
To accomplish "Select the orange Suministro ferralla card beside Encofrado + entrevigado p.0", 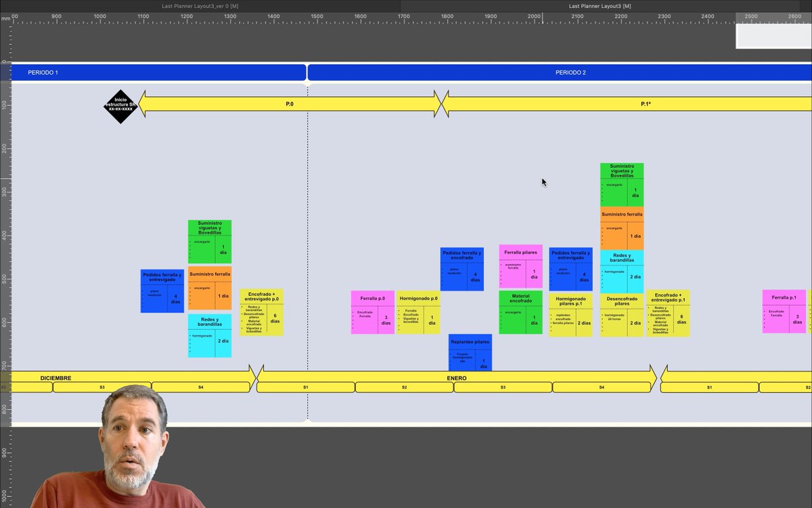I will point(210,288).
